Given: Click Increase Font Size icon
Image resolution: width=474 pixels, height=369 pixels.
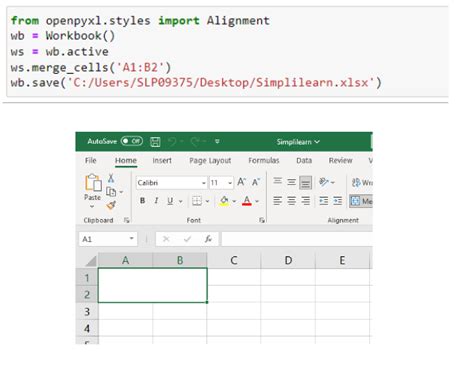Looking at the screenshot, I should (x=241, y=182).
